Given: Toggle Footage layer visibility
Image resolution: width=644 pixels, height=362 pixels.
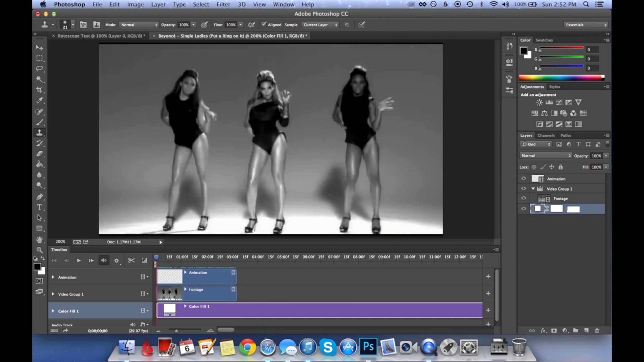Looking at the screenshot, I should (x=524, y=198).
